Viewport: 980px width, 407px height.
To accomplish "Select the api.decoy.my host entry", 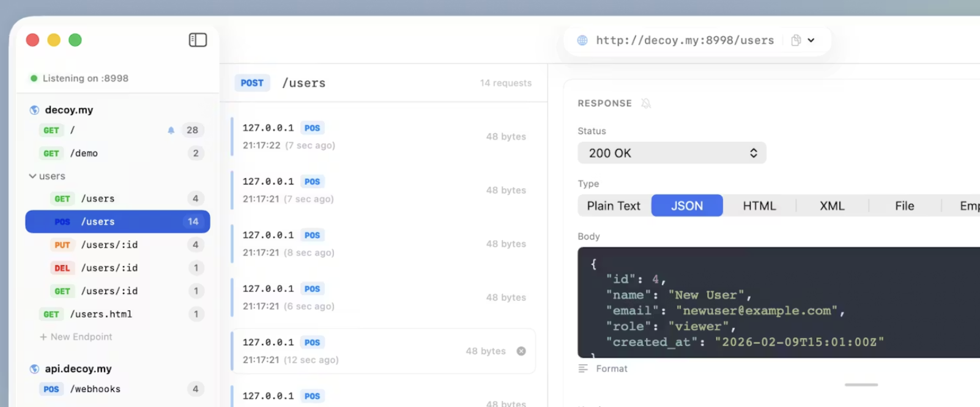I will [x=78, y=369].
